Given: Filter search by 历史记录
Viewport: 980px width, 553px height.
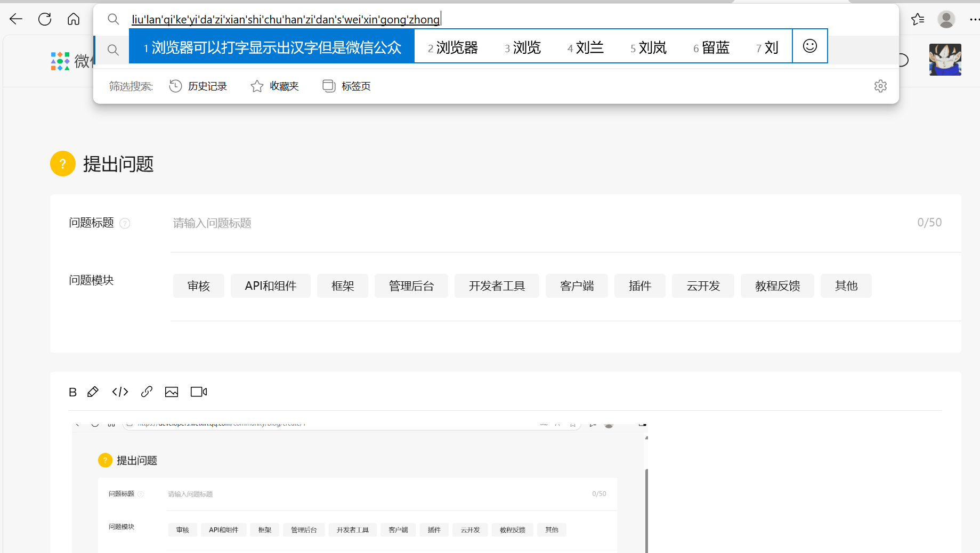Looking at the screenshot, I should (198, 86).
